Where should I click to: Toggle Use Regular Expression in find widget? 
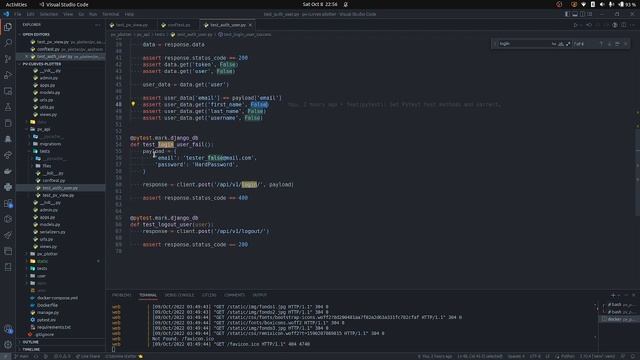[568, 44]
